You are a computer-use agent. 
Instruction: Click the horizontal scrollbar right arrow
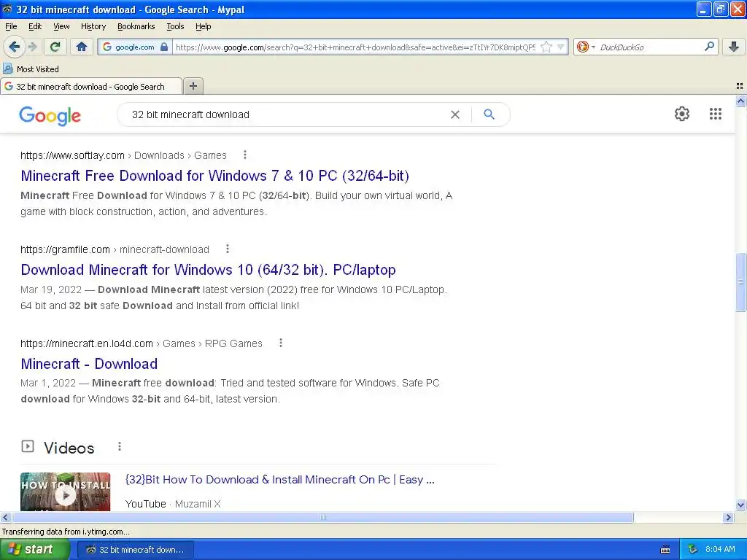click(729, 517)
